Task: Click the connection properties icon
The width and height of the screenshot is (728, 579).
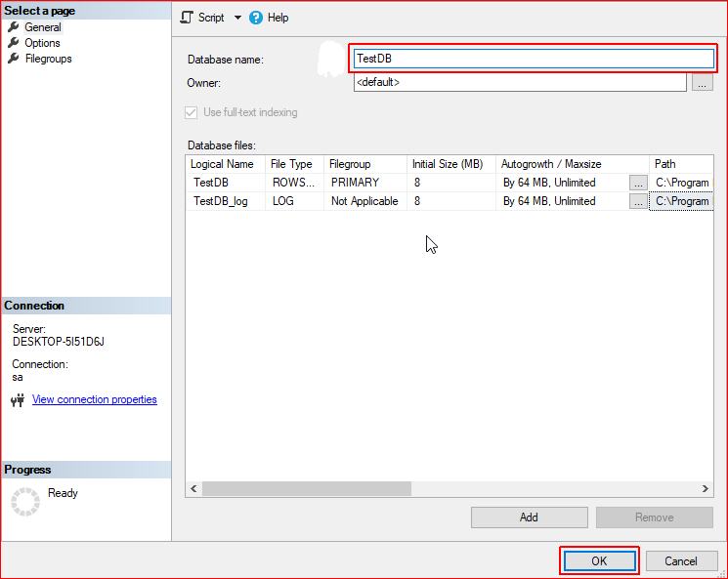Action: [x=18, y=400]
